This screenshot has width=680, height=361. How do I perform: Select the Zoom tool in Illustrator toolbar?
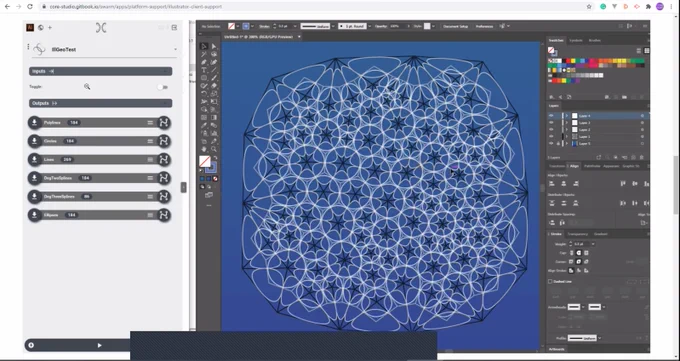214,149
